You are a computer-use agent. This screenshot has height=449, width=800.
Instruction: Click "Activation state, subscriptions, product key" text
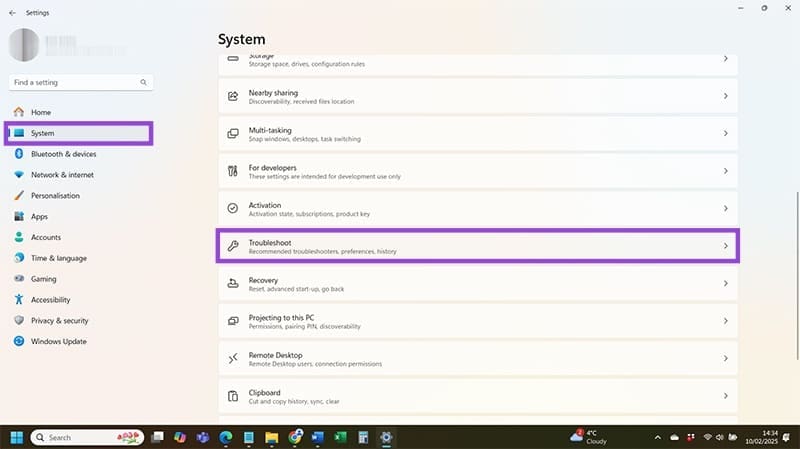click(x=309, y=214)
